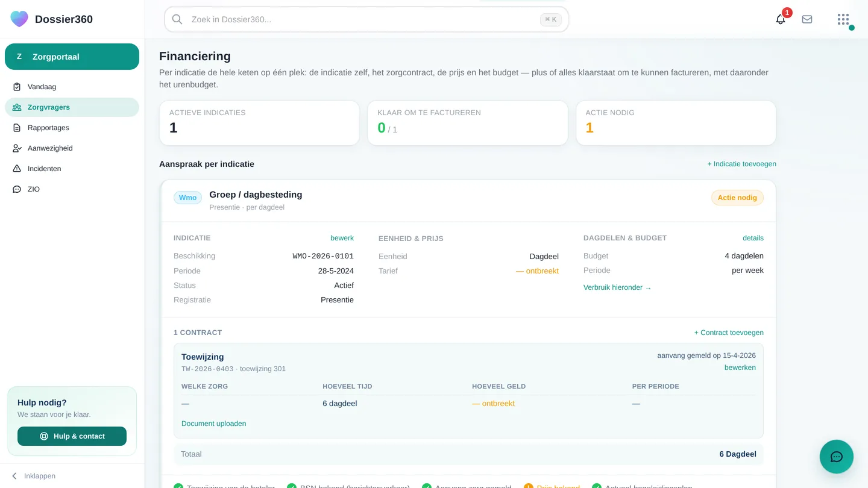Screen dimensions: 868x488
Task: Open the apps grid menu
Action: pos(843,19)
